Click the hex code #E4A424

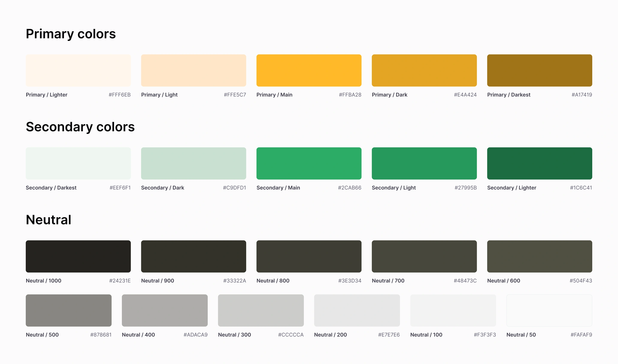click(465, 95)
